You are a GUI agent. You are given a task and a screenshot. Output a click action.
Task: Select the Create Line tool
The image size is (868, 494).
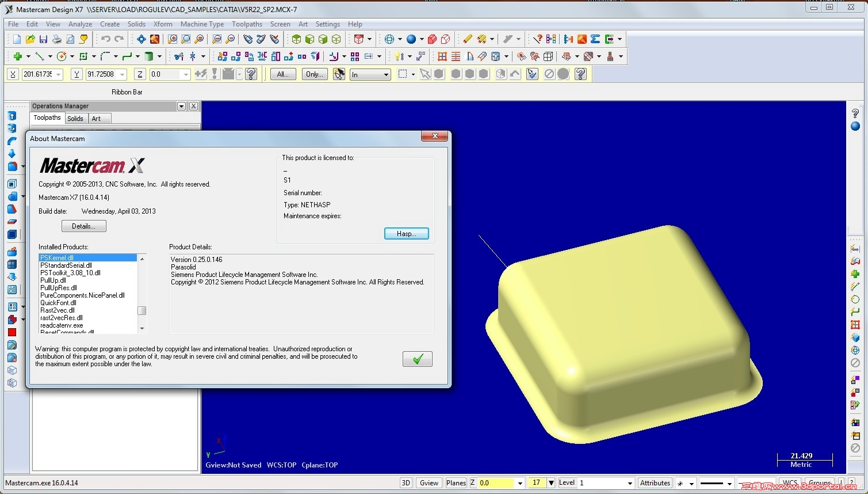click(x=39, y=56)
